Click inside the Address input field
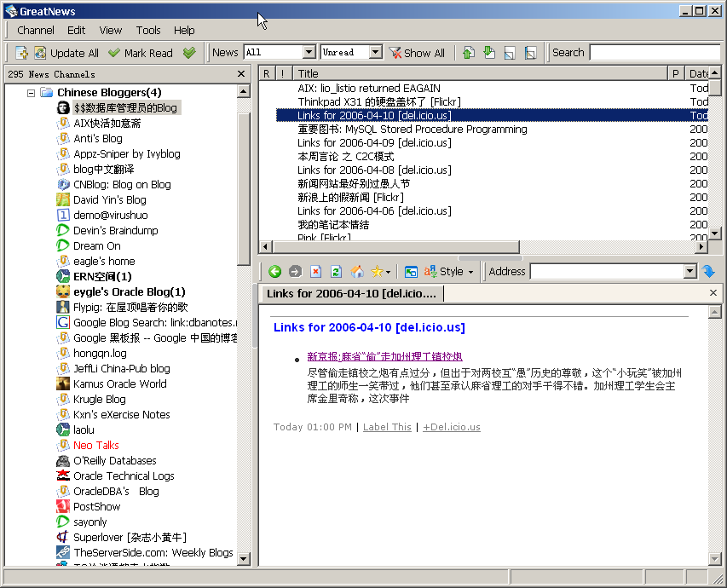 point(607,271)
